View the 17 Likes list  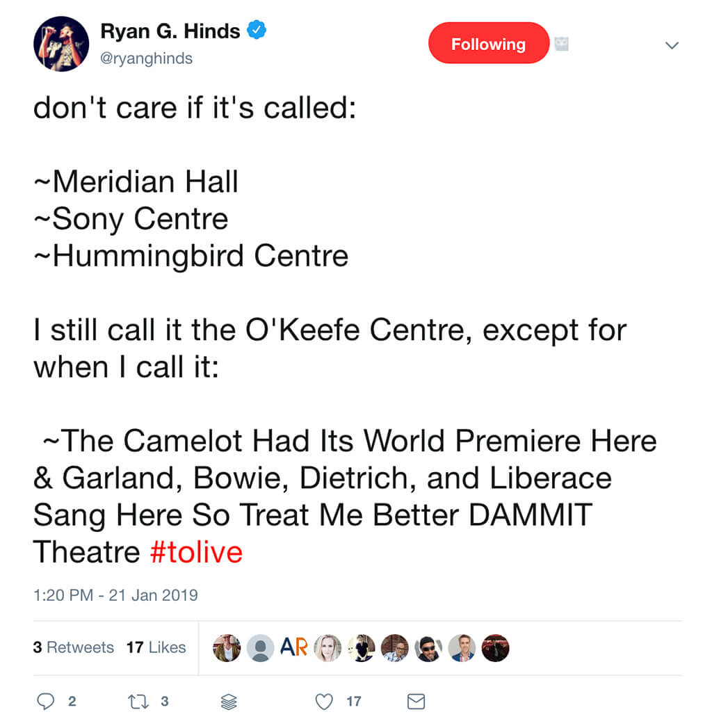point(156,647)
